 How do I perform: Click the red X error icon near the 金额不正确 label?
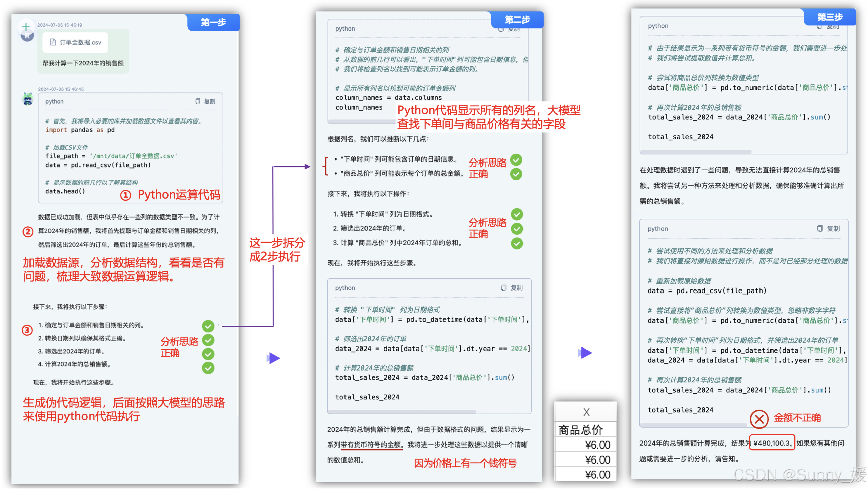point(759,419)
